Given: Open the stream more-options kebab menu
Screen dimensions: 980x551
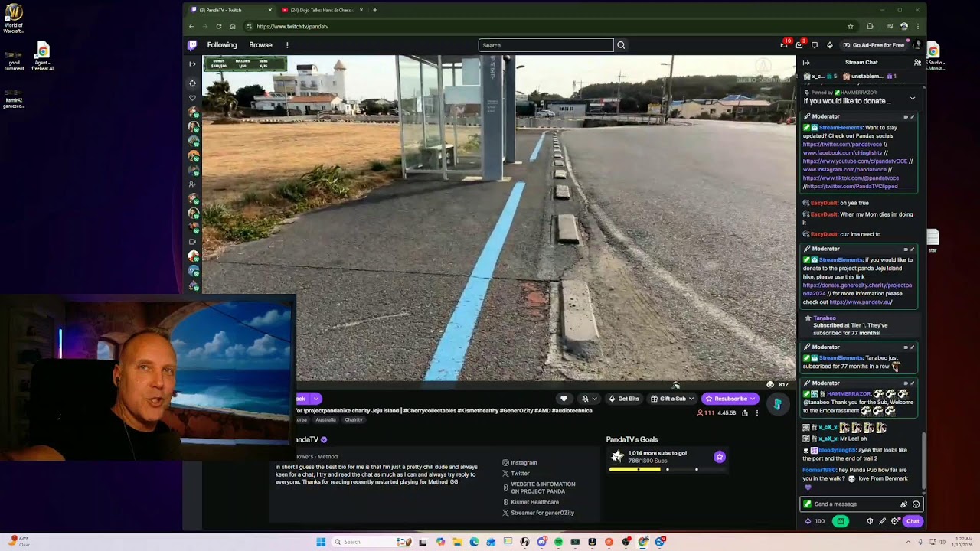Looking at the screenshot, I should pyautogui.click(x=757, y=413).
